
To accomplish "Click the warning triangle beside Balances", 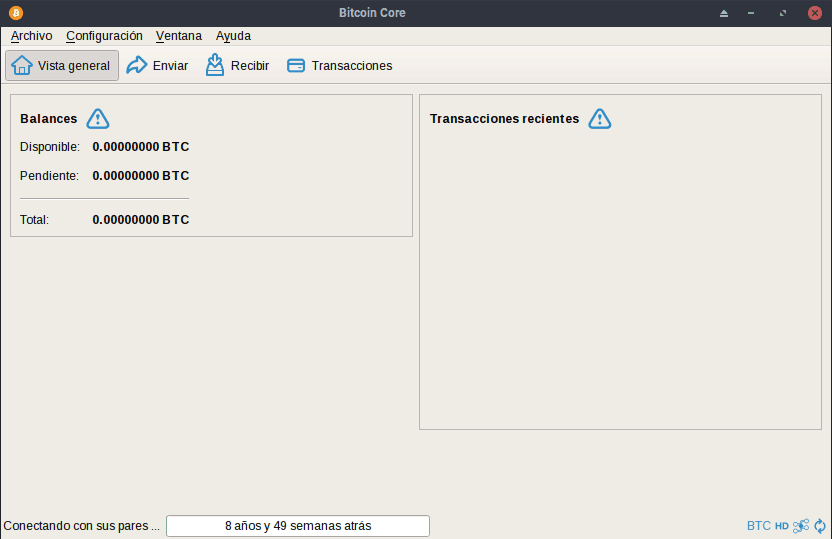I will [x=98, y=119].
